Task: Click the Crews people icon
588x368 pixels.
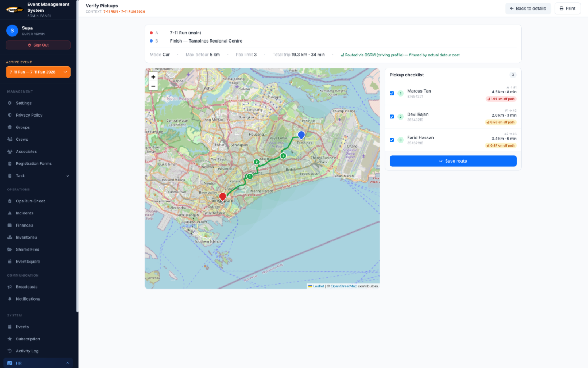Action: pos(10,139)
